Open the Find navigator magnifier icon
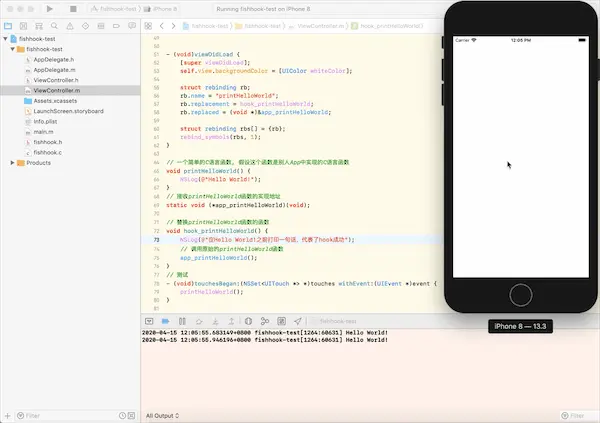The height and width of the screenshot is (423, 600). click(54, 26)
